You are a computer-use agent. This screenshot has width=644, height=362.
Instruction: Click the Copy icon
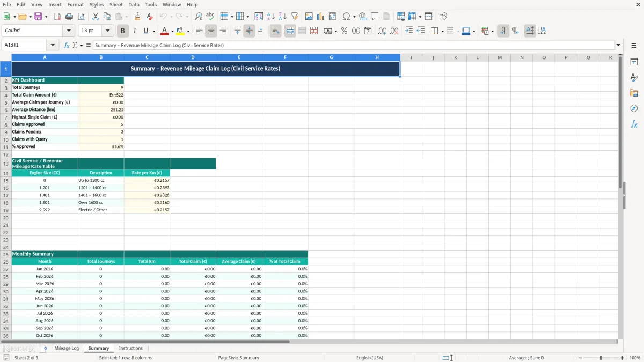point(107,17)
